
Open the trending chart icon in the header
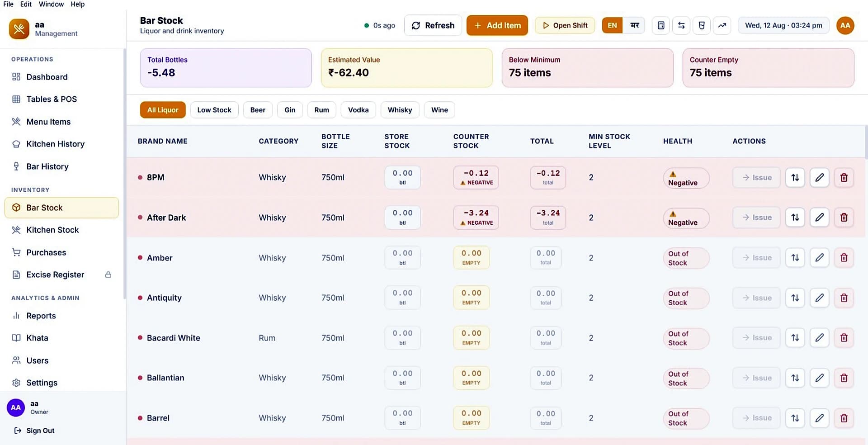722,25
